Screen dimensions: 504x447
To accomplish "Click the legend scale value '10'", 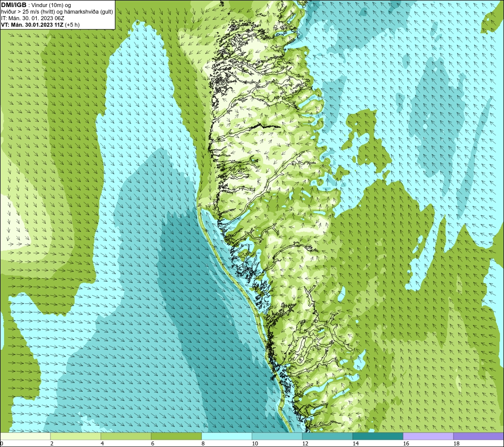I will point(255,444).
